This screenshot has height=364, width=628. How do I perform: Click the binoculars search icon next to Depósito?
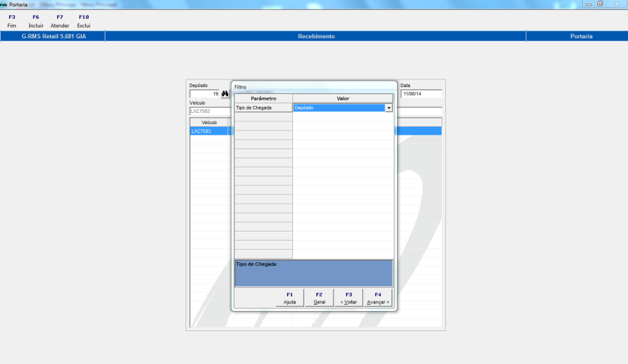tap(225, 93)
